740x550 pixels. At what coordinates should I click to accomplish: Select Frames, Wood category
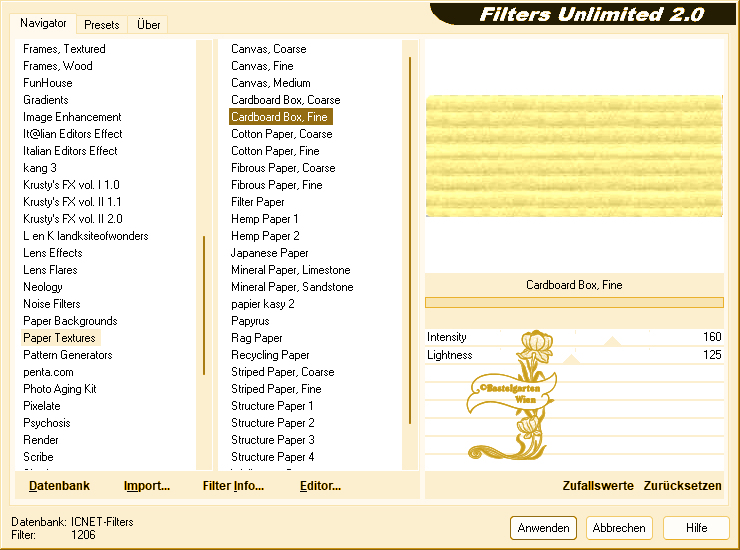click(58, 66)
